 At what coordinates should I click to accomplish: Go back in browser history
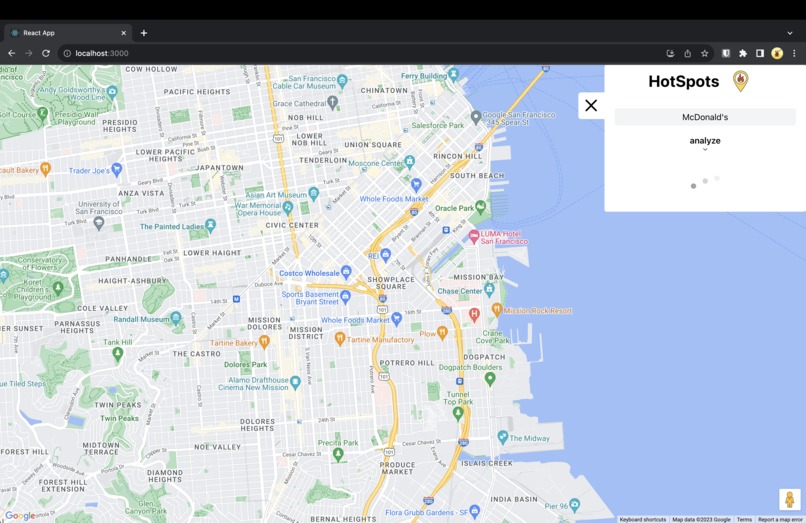(11, 53)
